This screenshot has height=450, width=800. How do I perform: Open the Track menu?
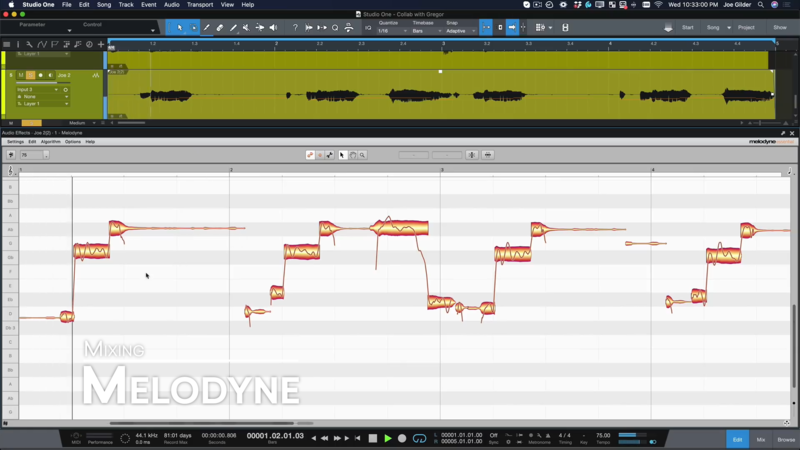click(x=126, y=5)
